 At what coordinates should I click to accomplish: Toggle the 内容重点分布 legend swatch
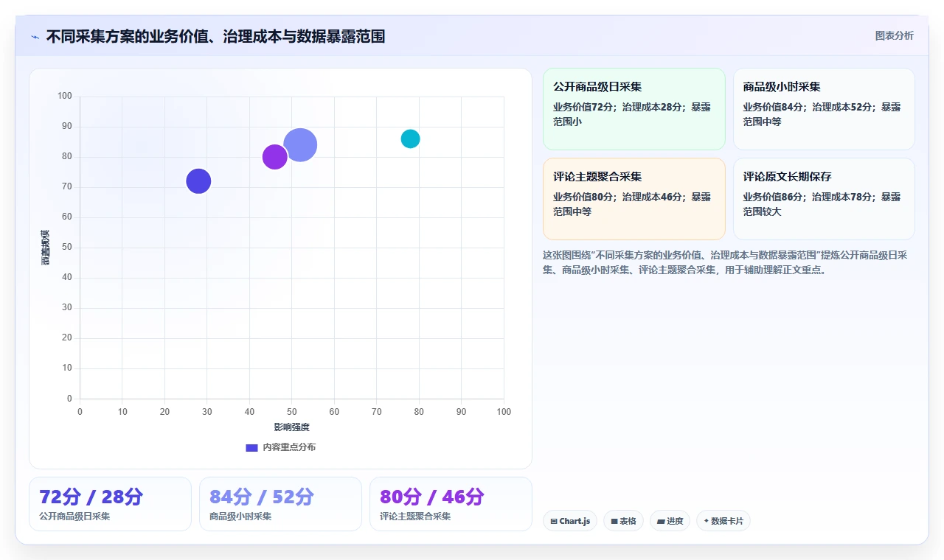251,447
